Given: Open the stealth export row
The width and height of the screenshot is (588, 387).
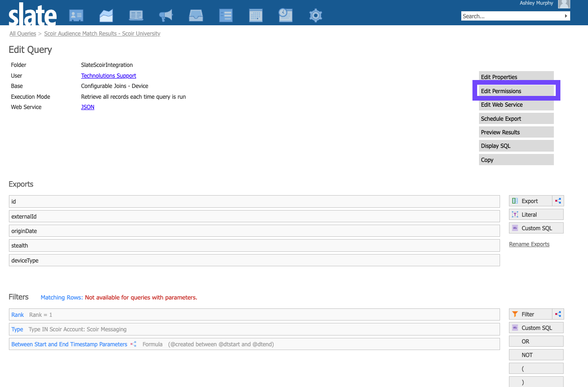Looking at the screenshot, I should [x=254, y=245].
